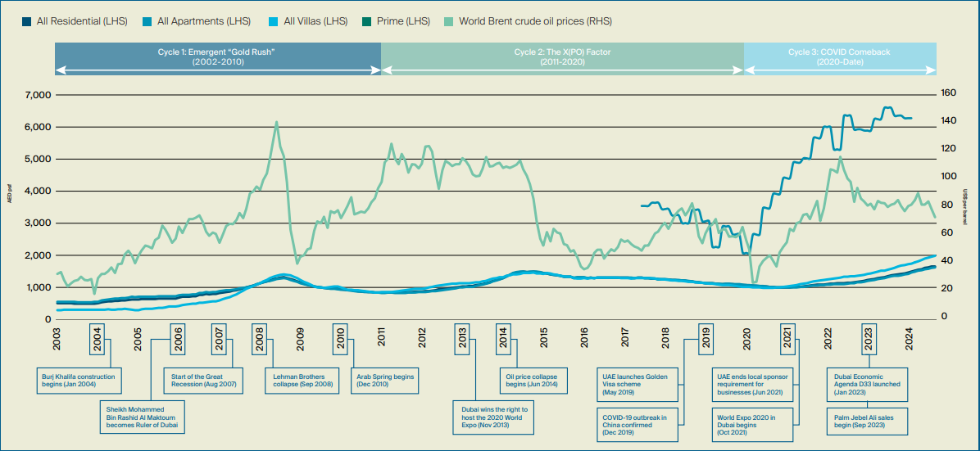Click the 2009 x-axis year label
The image size is (980, 451).
tap(300, 339)
